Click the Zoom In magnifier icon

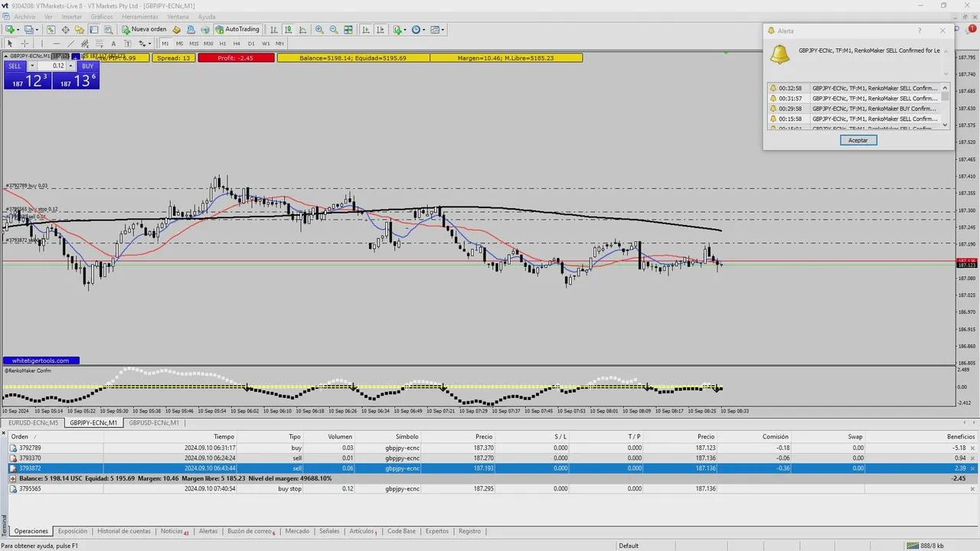click(319, 30)
